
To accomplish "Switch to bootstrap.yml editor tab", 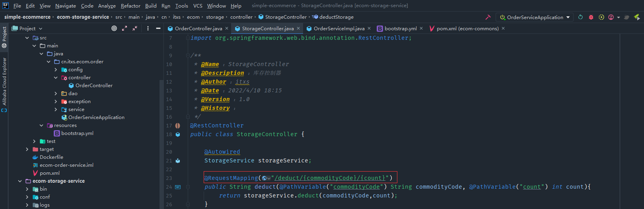I will 401,28.
